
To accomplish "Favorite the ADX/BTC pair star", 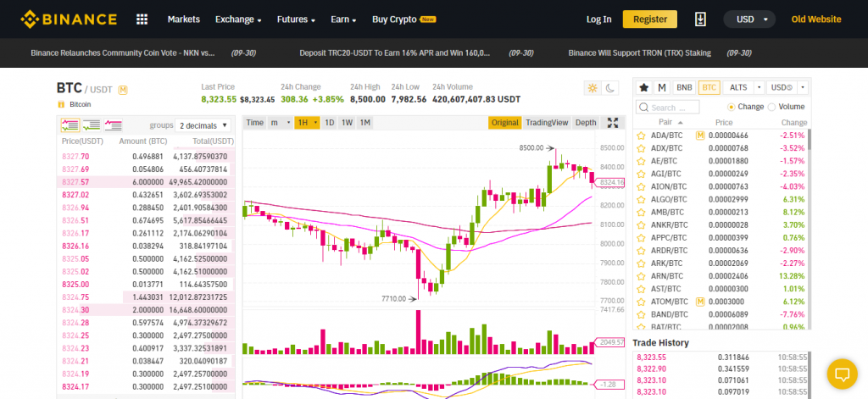I will pyautogui.click(x=641, y=148).
